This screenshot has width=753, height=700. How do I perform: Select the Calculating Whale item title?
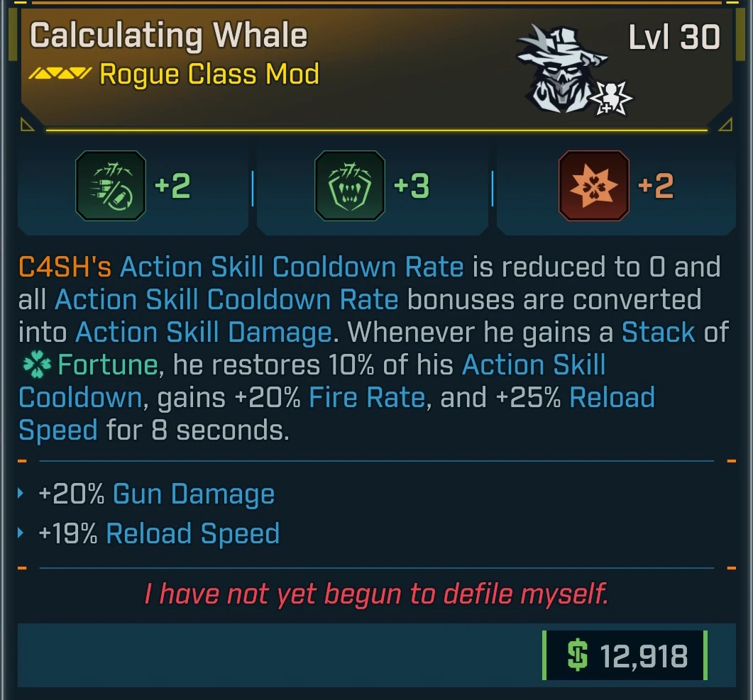coord(169,35)
